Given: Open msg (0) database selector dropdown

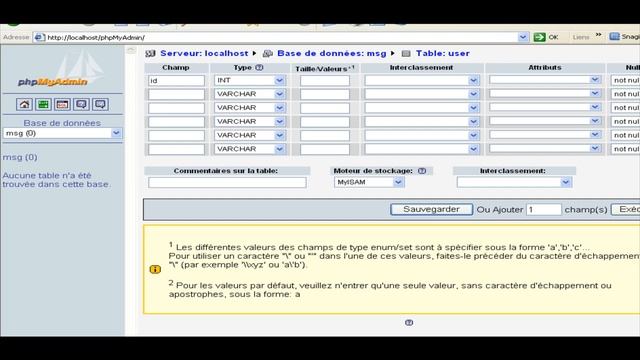Looking at the screenshot, I should [62, 133].
